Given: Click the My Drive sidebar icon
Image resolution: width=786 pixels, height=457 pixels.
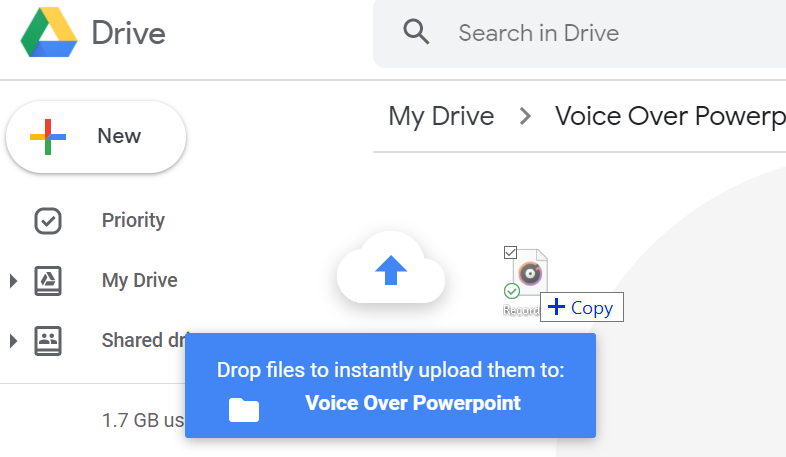Looking at the screenshot, I should pyautogui.click(x=48, y=281).
